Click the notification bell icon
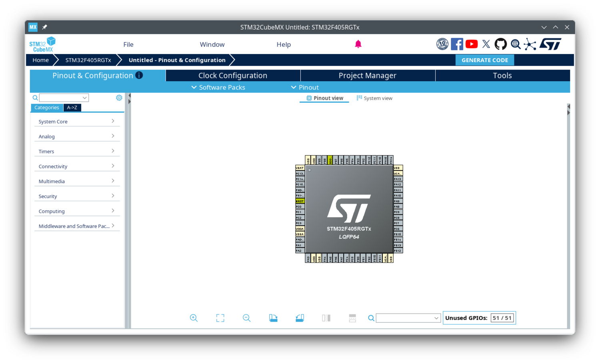 358,44
